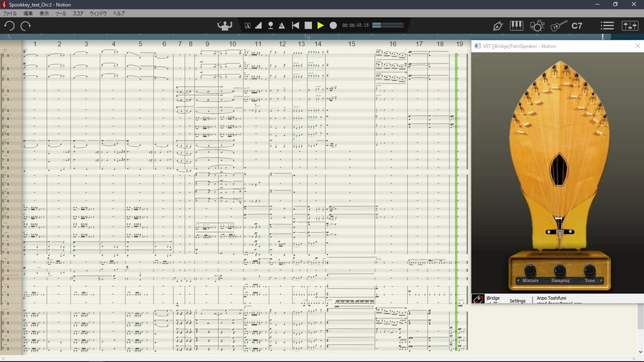Click the timeline overview position marker

coord(603,36)
